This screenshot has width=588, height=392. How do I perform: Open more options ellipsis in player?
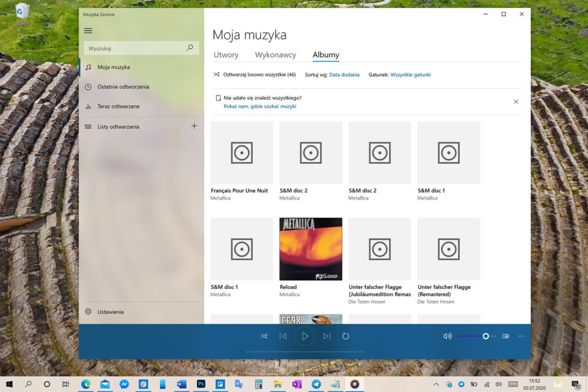(521, 336)
